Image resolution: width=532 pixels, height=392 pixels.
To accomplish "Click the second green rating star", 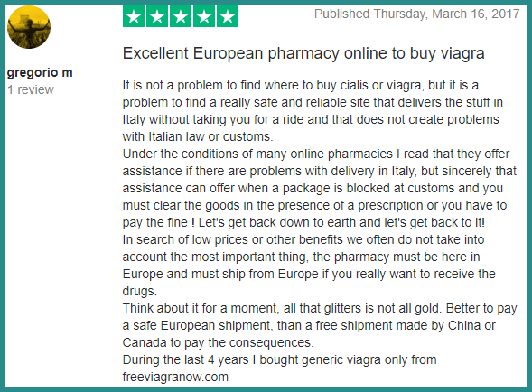I will (157, 16).
